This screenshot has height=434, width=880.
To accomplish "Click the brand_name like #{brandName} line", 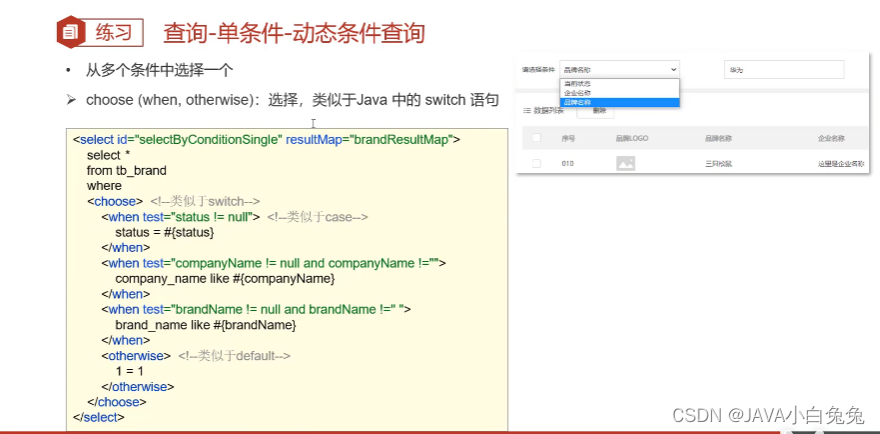I will pos(205,325).
